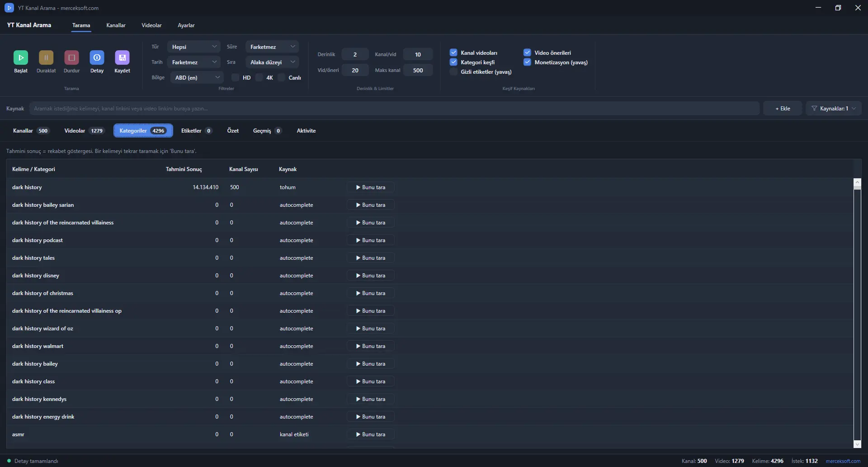Click the Kaynaklar filter funnel icon
The width and height of the screenshot is (868, 467).
(x=814, y=109)
